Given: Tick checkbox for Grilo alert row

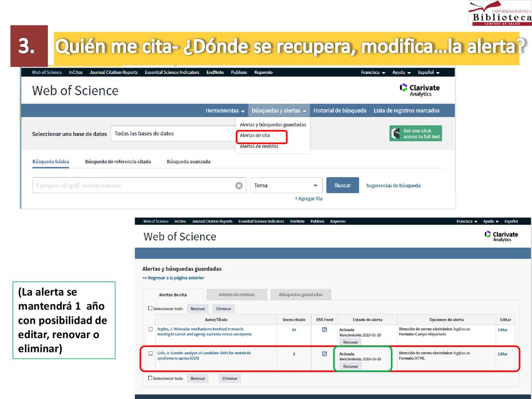Looking at the screenshot, I should point(150,353).
